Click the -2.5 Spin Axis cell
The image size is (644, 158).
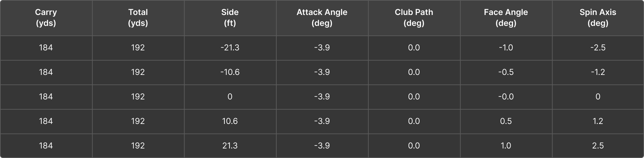pyautogui.click(x=598, y=48)
